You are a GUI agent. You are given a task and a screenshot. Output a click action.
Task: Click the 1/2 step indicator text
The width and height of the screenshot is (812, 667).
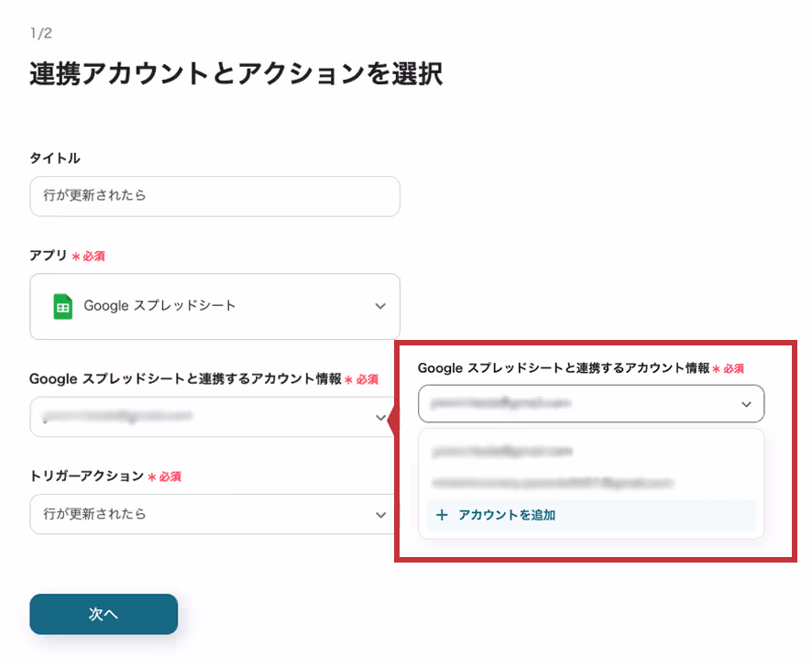click(41, 34)
